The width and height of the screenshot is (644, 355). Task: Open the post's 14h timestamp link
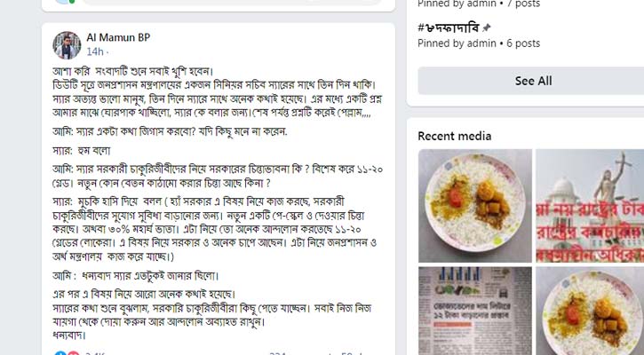95,51
